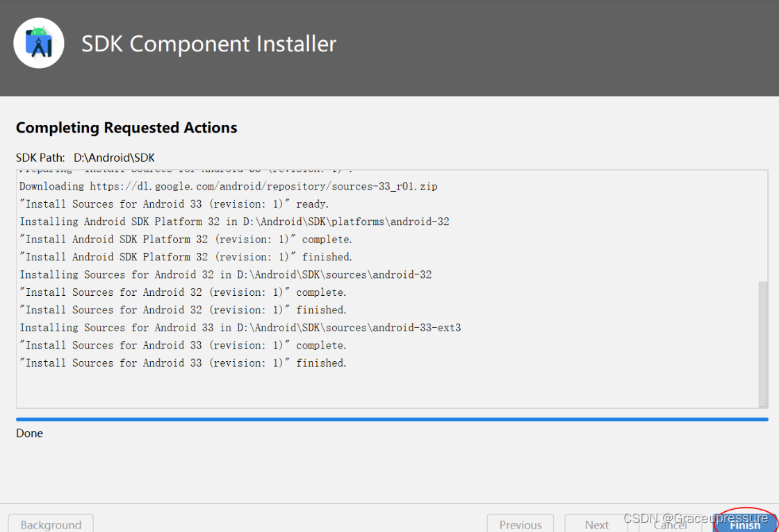
Task: Click the 'Sources for Android 33 ready' log line
Action: coord(174,204)
